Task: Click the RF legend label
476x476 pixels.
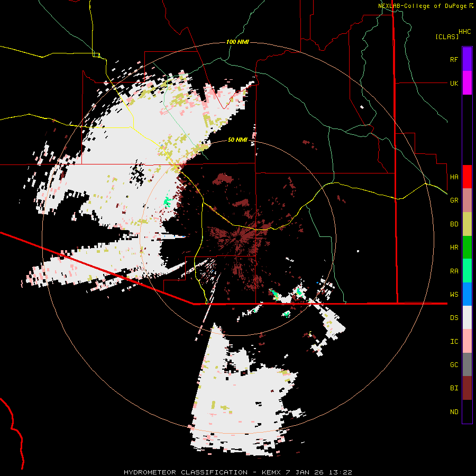Action: pos(454,59)
